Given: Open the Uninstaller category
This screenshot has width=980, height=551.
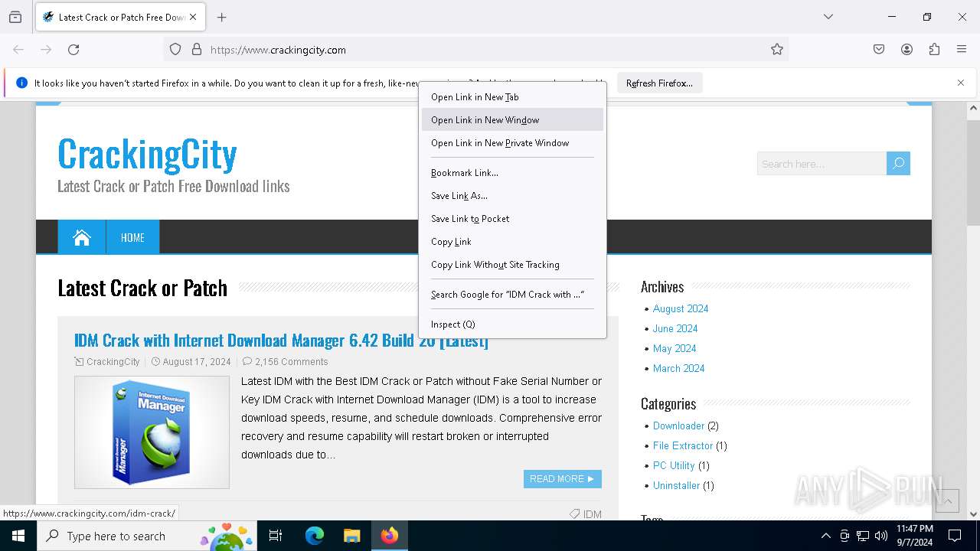Looking at the screenshot, I should tap(676, 486).
